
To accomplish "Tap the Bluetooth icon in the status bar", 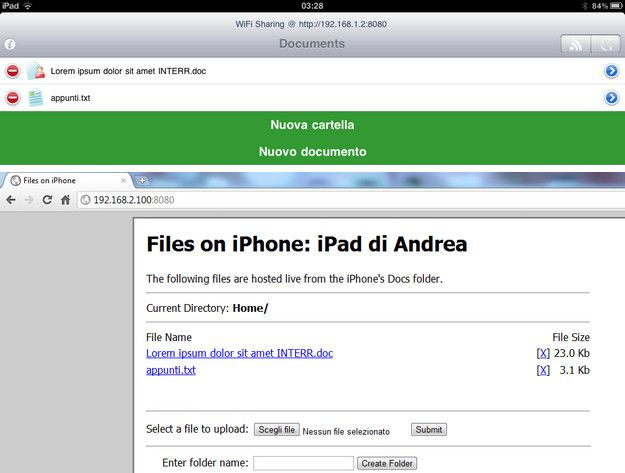I will click(x=585, y=6).
